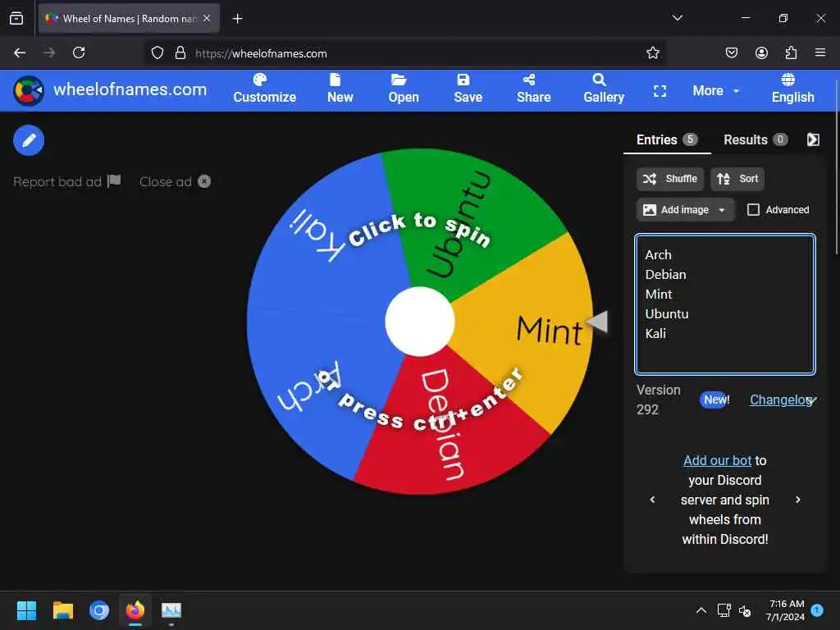Switch to the Results tab
The image size is (840, 630).
pos(756,139)
